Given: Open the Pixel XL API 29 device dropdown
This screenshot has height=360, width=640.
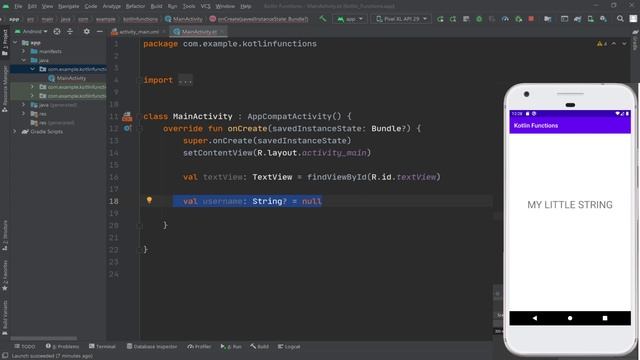Looking at the screenshot, I should point(401,19).
